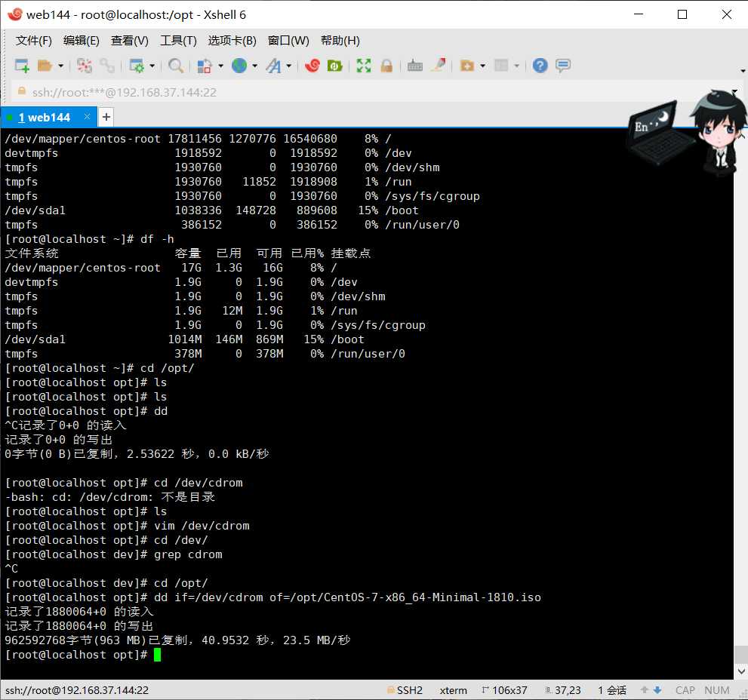Viewport: 748px width, 700px height.
Task: Expand the font A dropdown arrow
Action: 288,66
